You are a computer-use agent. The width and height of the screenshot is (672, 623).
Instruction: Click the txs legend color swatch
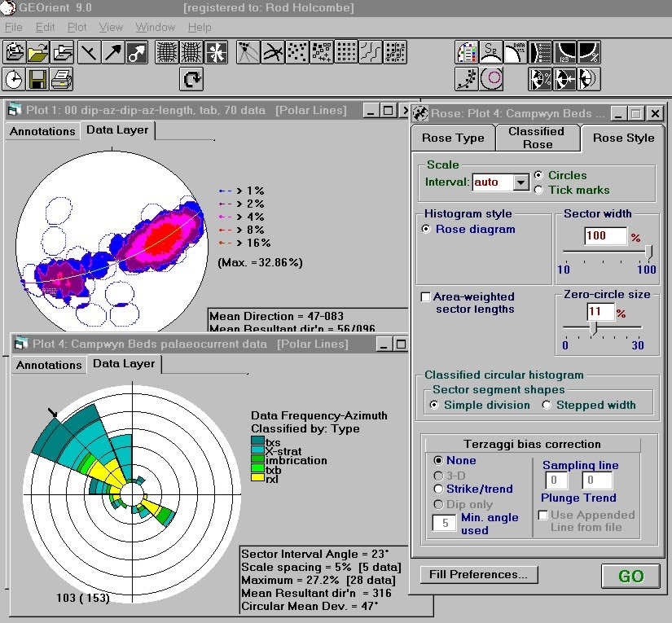coord(257,440)
